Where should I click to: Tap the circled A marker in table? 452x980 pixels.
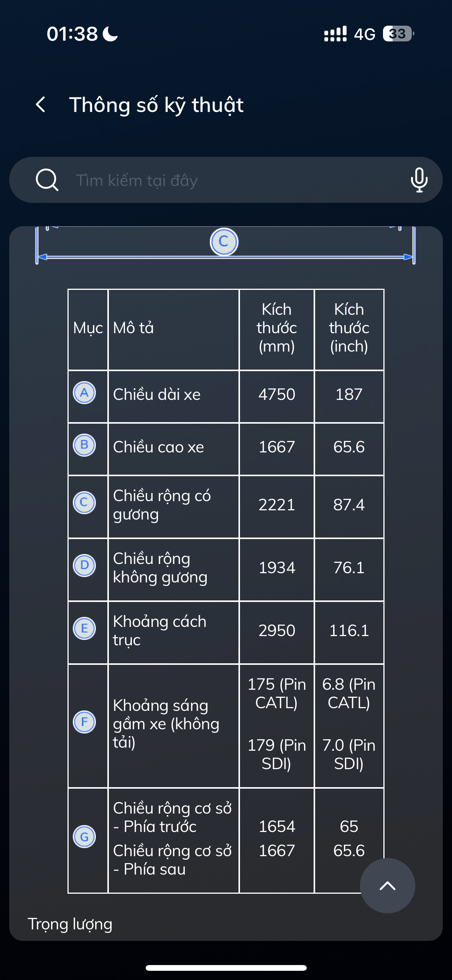pos(84,393)
